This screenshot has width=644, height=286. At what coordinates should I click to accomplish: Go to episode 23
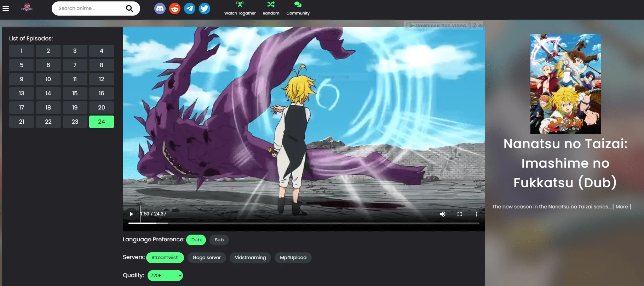[75, 122]
